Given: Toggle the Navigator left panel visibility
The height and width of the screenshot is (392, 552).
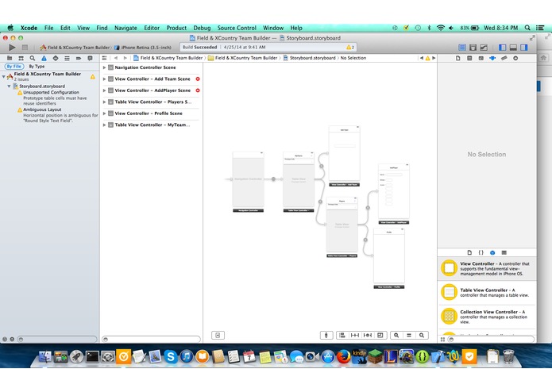Looking at the screenshot, I should tap(503, 47).
